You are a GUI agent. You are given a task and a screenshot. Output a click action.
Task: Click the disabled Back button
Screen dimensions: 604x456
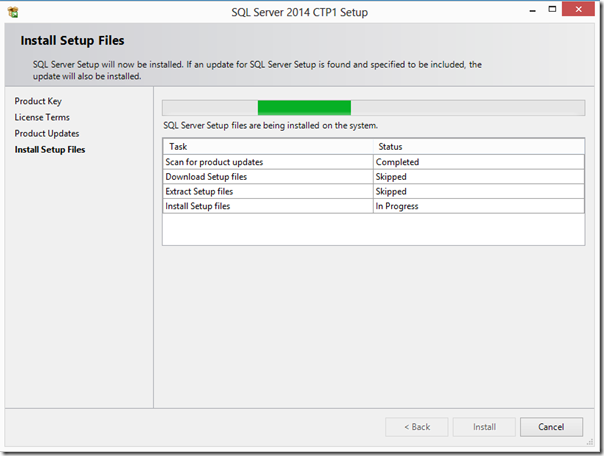pos(417,427)
